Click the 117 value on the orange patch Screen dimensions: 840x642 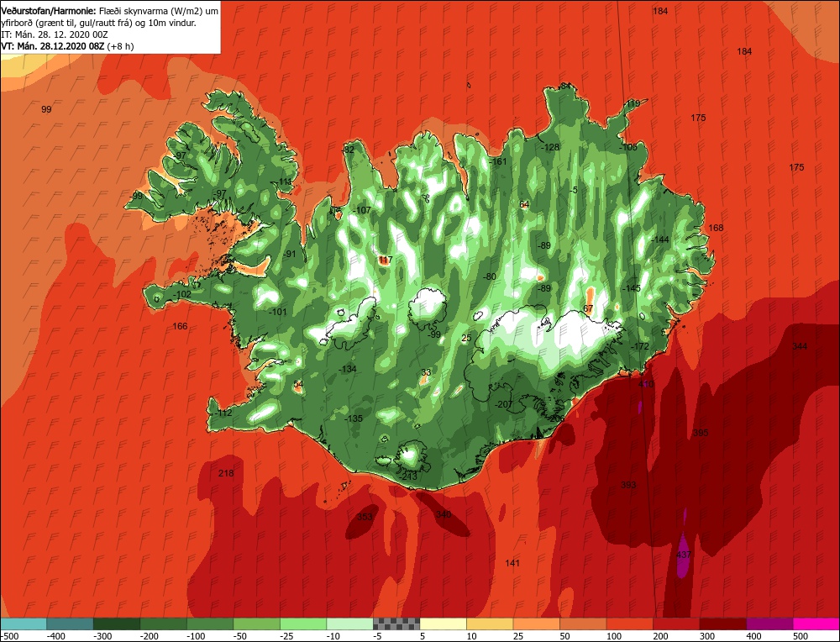click(x=386, y=260)
